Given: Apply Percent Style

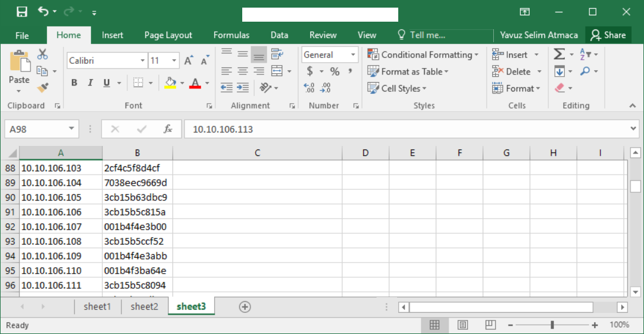Looking at the screenshot, I should (335, 71).
